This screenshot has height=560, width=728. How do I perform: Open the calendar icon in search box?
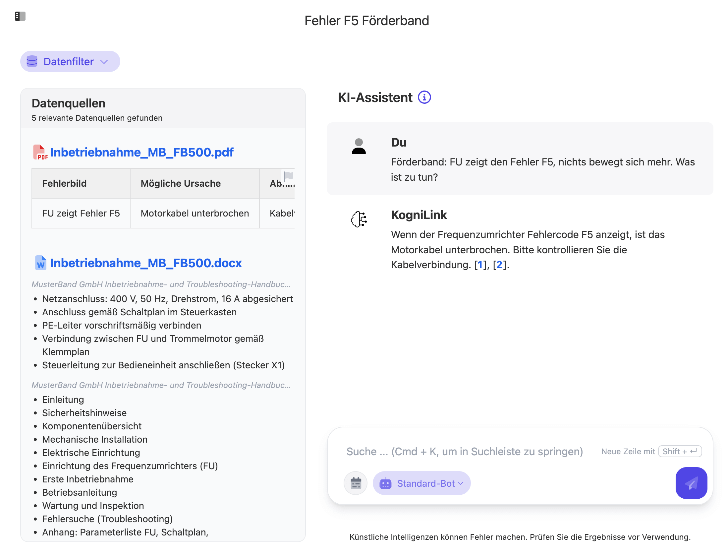(356, 483)
